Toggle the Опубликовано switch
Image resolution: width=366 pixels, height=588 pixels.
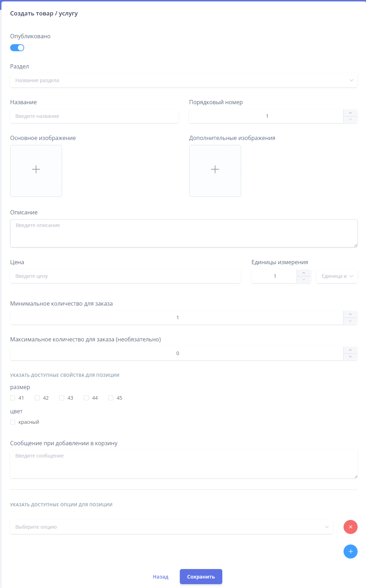[x=17, y=48]
